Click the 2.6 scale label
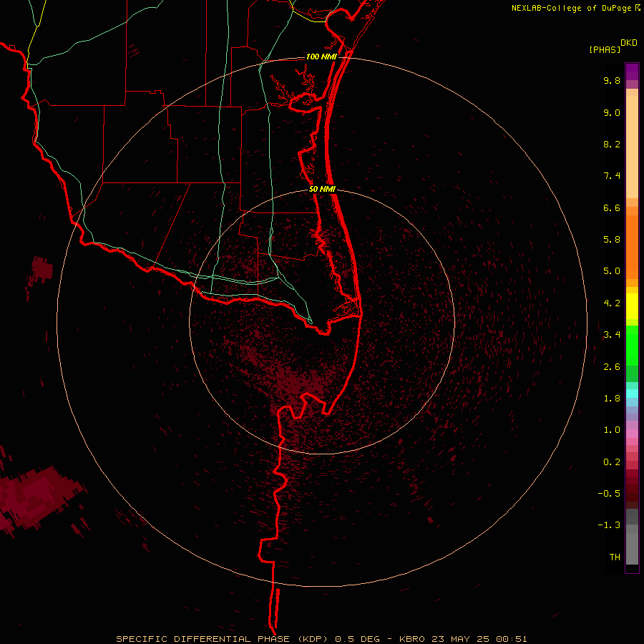Viewport: 644px width, 644px height. click(x=612, y=367)
